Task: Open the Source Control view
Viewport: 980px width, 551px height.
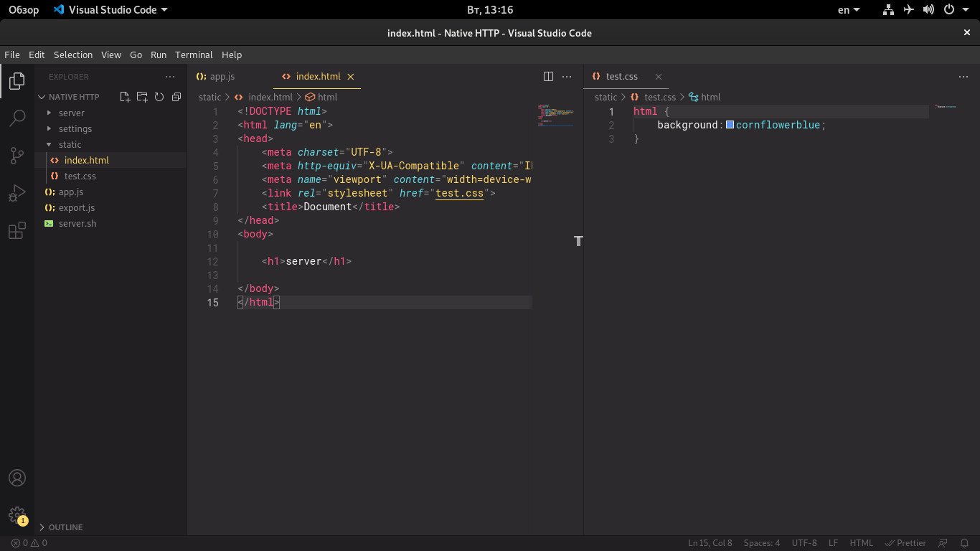Action: click(x=17, y=155)
